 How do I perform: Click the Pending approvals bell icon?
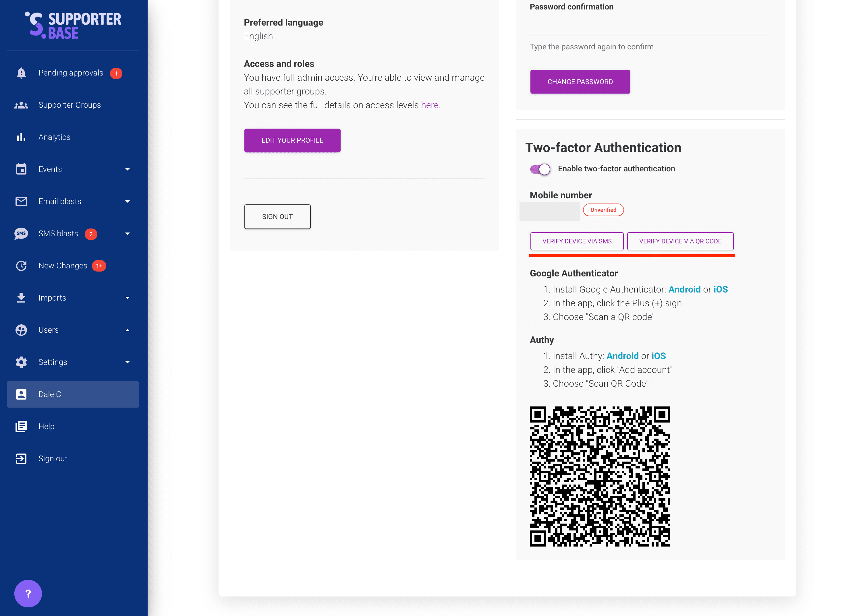point(21,73)
